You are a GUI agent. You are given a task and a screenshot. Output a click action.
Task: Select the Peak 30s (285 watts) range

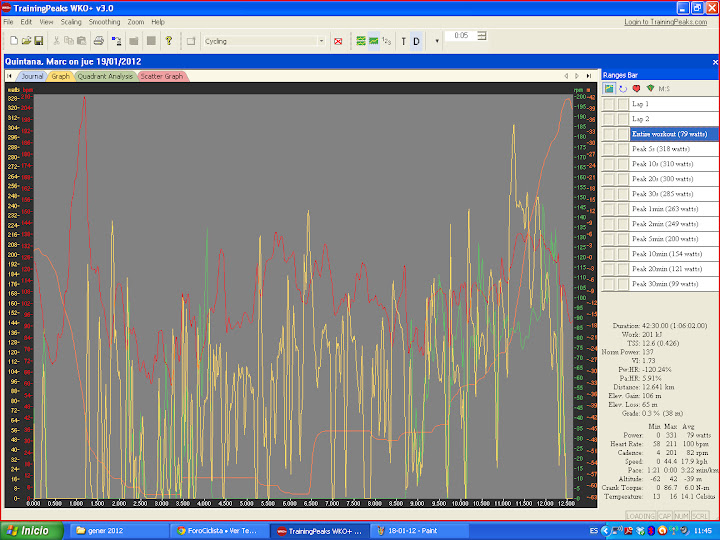point(674,194)
